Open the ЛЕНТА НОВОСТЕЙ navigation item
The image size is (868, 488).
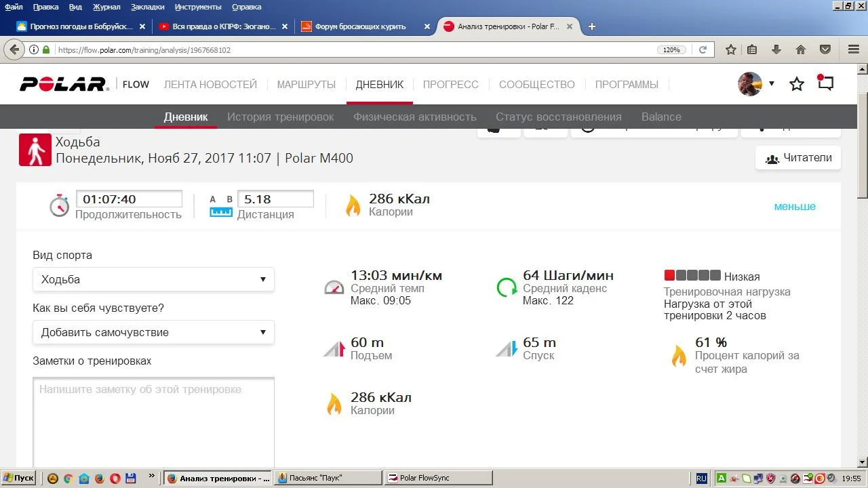(x=210, y=85)
